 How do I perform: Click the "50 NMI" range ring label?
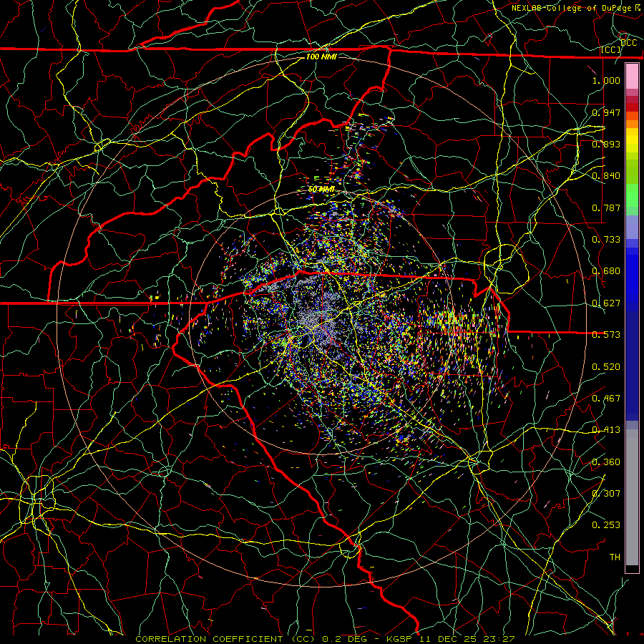(321, 190)
